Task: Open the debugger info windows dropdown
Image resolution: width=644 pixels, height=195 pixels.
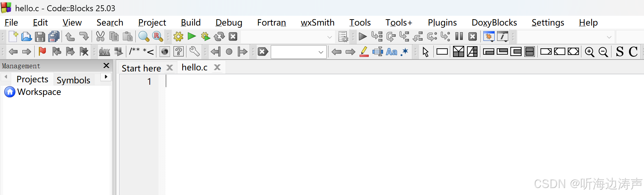Action: 503,36
